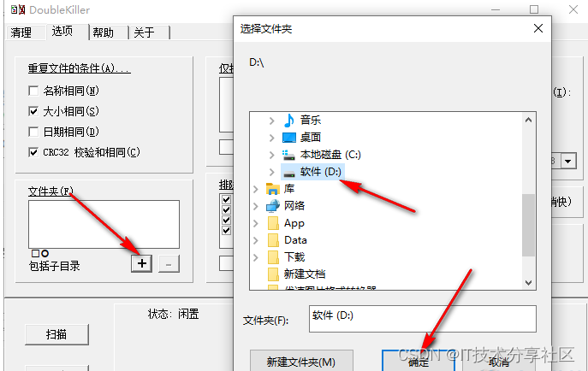Click the empty 文件夹(F) list box
Screen dimensions: 588x371
coord(104,224)
